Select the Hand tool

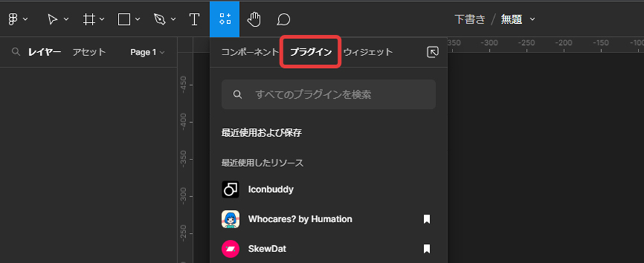click(x=254, y=19)
